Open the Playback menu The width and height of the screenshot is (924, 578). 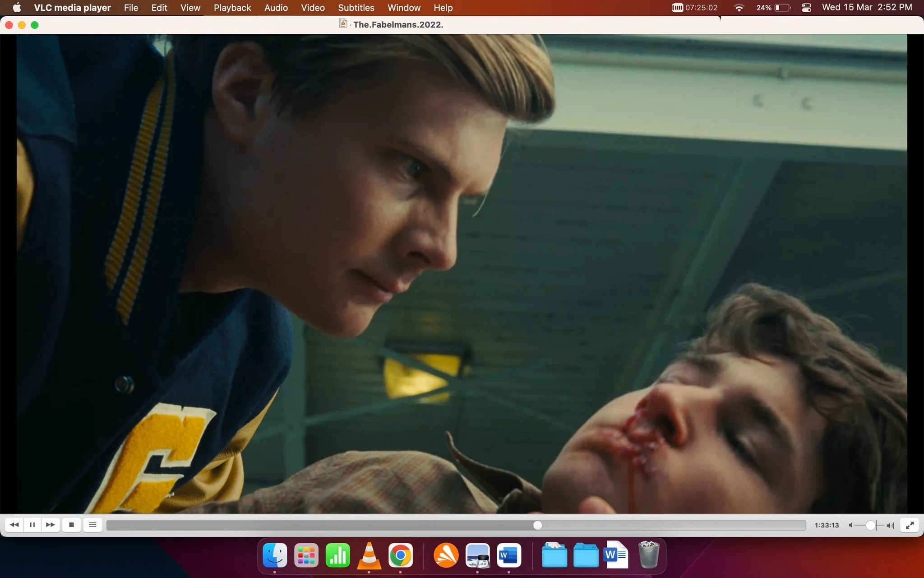232,8
